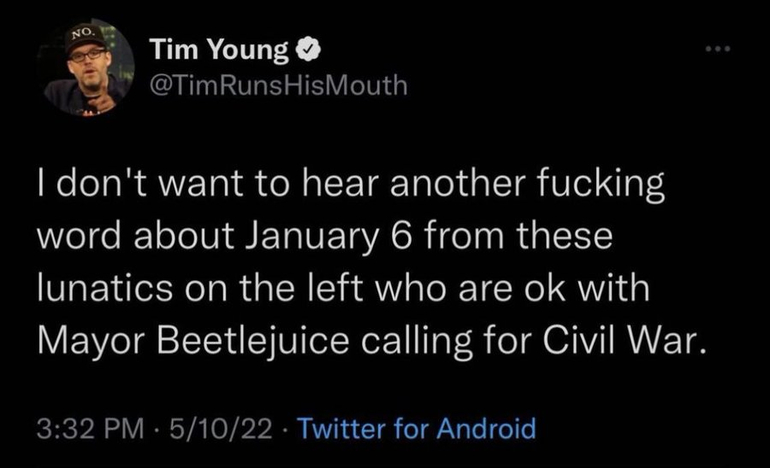Click the 3:32 PM timestamp
Viewport: 770px width, 468px height.
click(92, 429)
